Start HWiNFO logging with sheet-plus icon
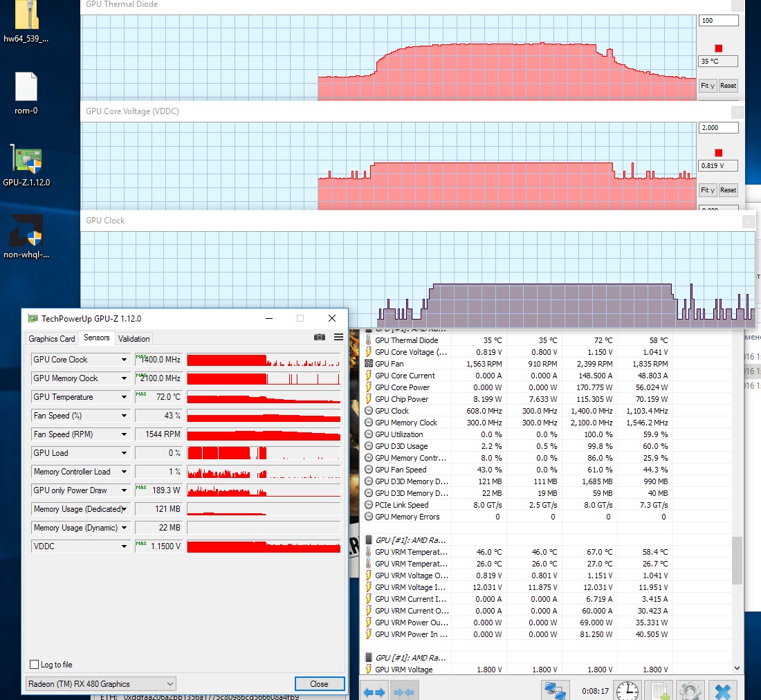761x700 pixels. tap(661, 691)
